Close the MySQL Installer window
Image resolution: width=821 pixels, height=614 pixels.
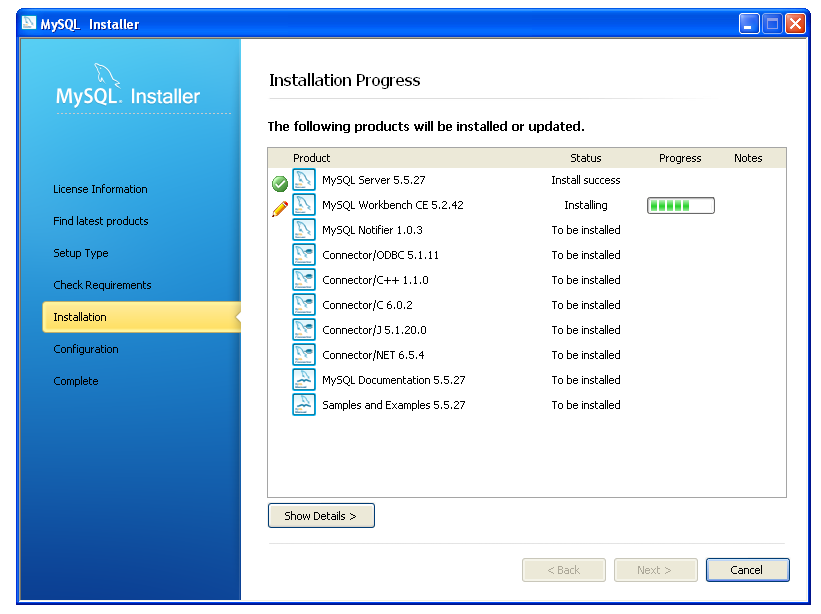(x=795, y=24)
